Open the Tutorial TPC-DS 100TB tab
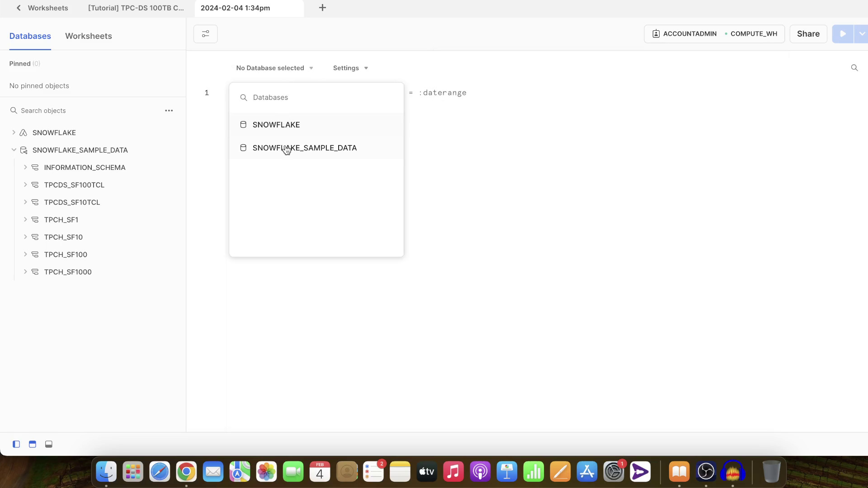Viewport: 868px width, 488px height. [x=136, y=8]
